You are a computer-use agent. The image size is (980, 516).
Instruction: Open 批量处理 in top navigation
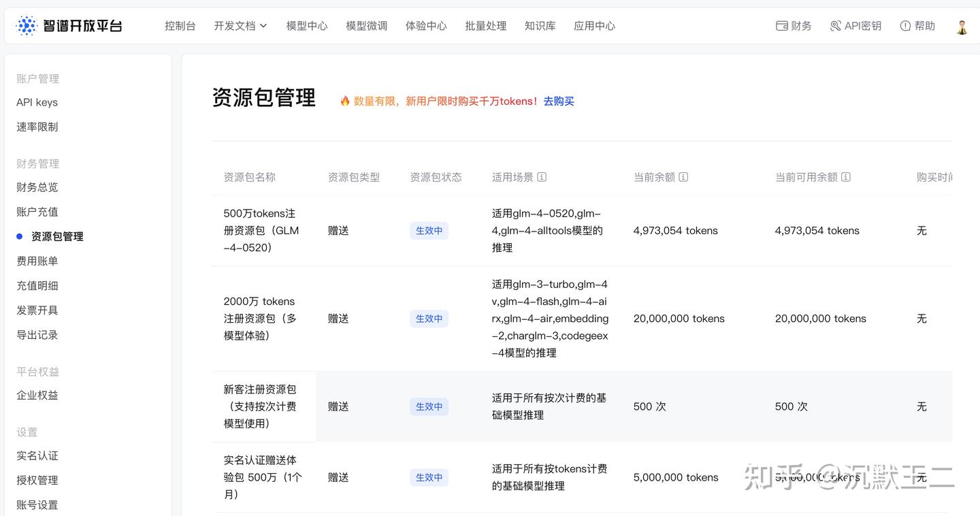pyautogui.click(x=486, y=26)
